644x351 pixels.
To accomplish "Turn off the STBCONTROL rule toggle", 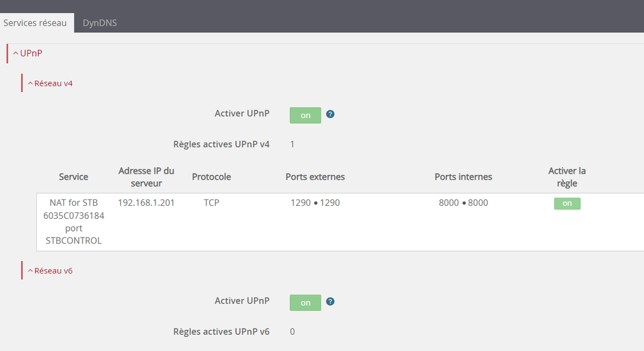I will coord(567,203).
